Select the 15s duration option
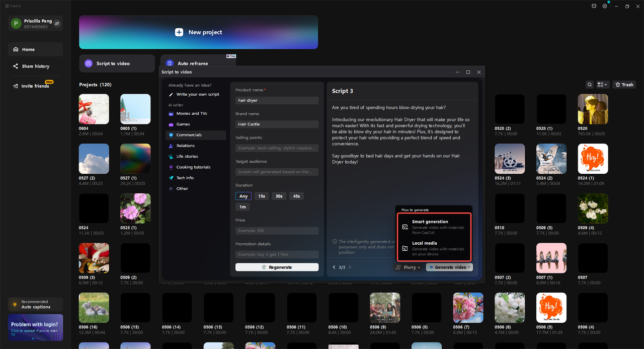 tap(262, 196)
